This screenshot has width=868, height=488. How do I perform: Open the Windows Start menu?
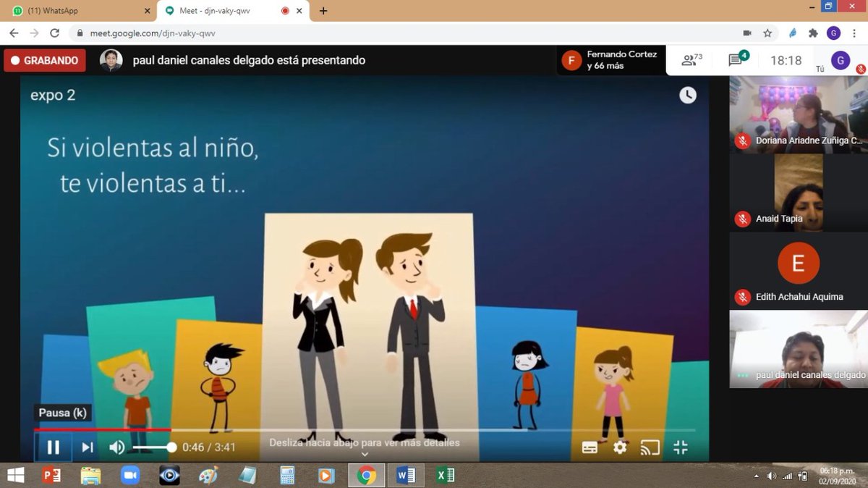click(x=14, y=475)
